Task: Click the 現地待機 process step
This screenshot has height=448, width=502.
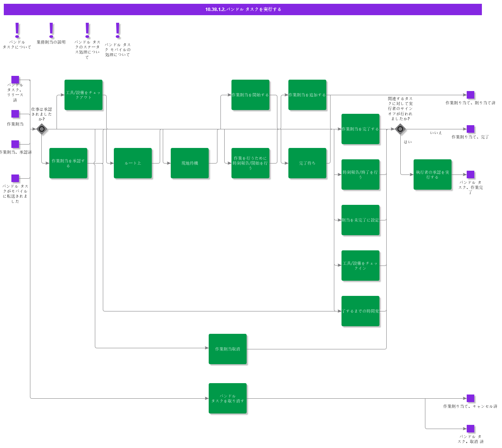Action: 190,163
